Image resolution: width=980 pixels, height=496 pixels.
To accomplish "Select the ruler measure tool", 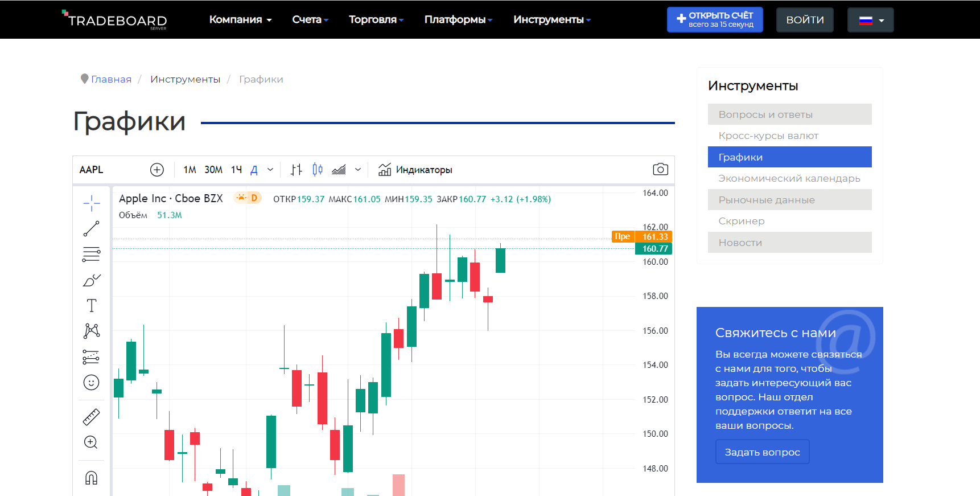I will click(91, 417).
